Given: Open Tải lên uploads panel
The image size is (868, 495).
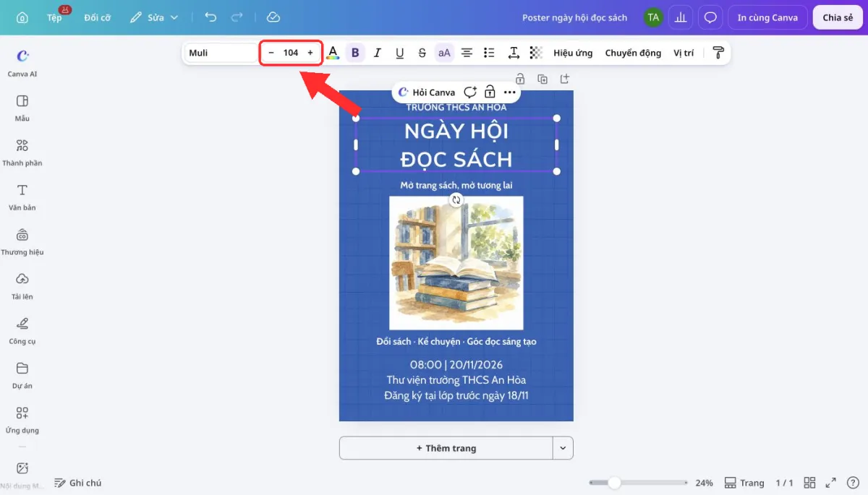Looking at the screenshot, I should (22, 286).
